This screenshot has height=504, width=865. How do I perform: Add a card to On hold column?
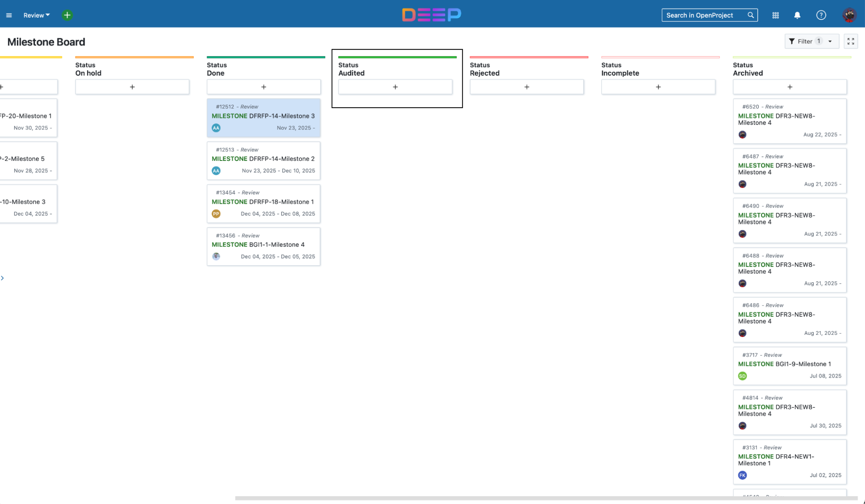click(x=132, y=87)
